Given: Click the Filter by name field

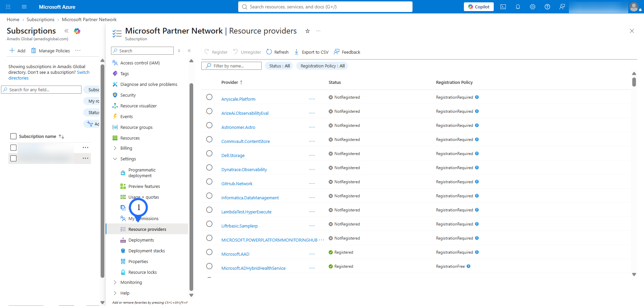Looking at the screenshot, I should [x=231, y=66].
